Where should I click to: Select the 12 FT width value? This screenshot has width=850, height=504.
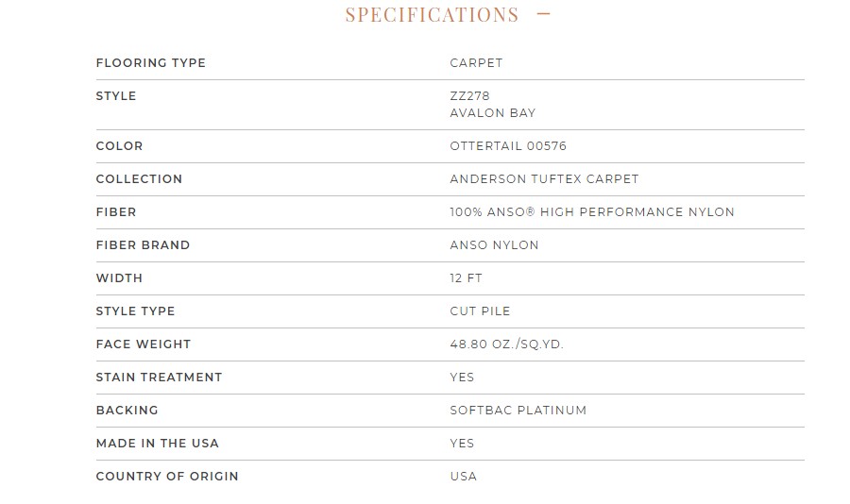[466, 278]
